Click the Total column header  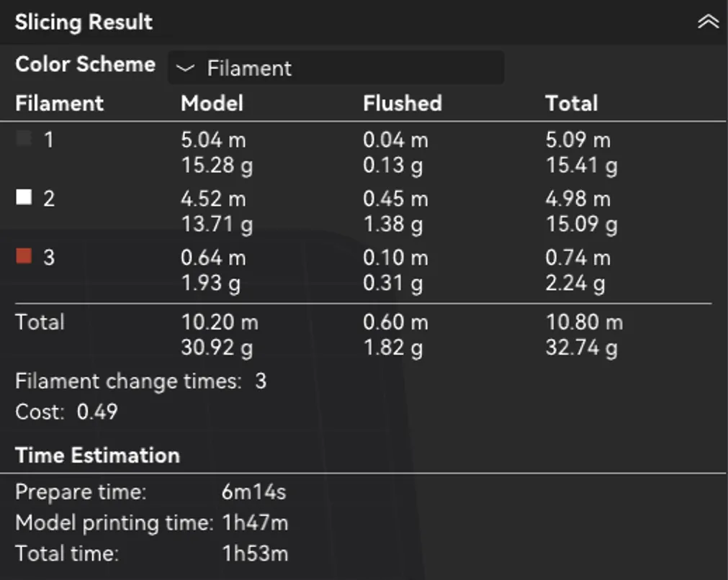click(x=572, y=103)
